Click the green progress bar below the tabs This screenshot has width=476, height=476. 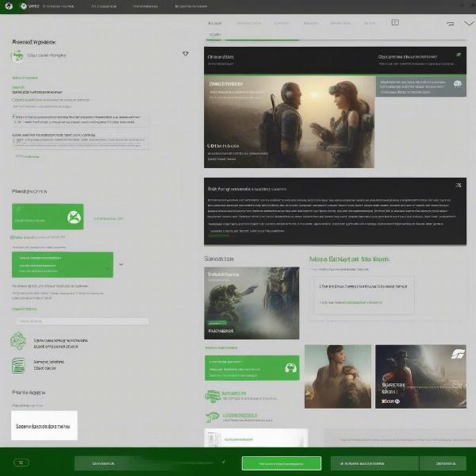tap(262, 40)
